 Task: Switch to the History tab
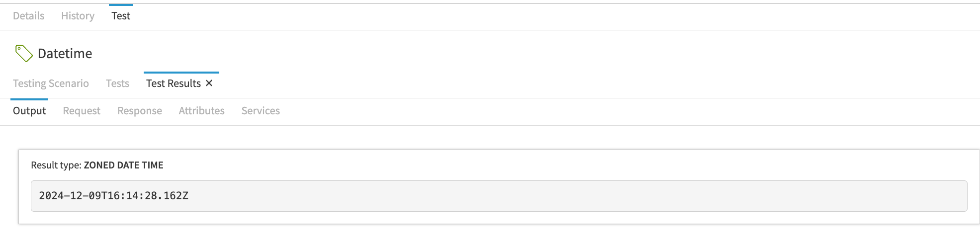tap(78, 16)
